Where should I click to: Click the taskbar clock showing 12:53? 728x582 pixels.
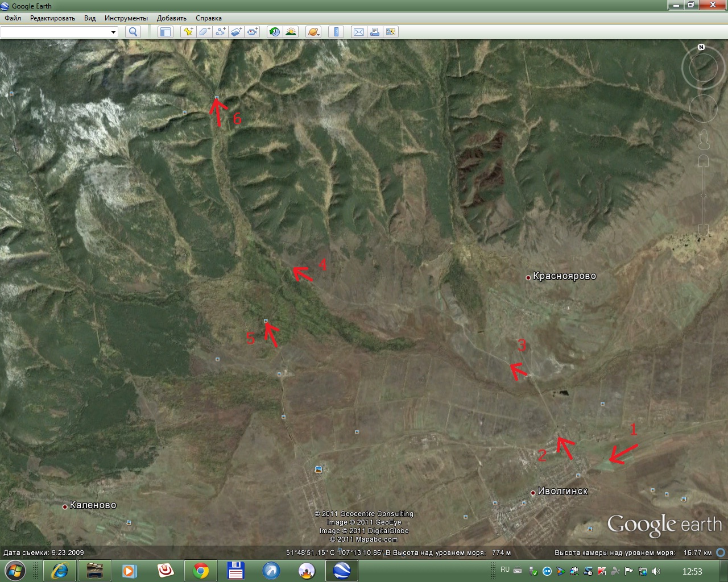[x=692, y=571]
